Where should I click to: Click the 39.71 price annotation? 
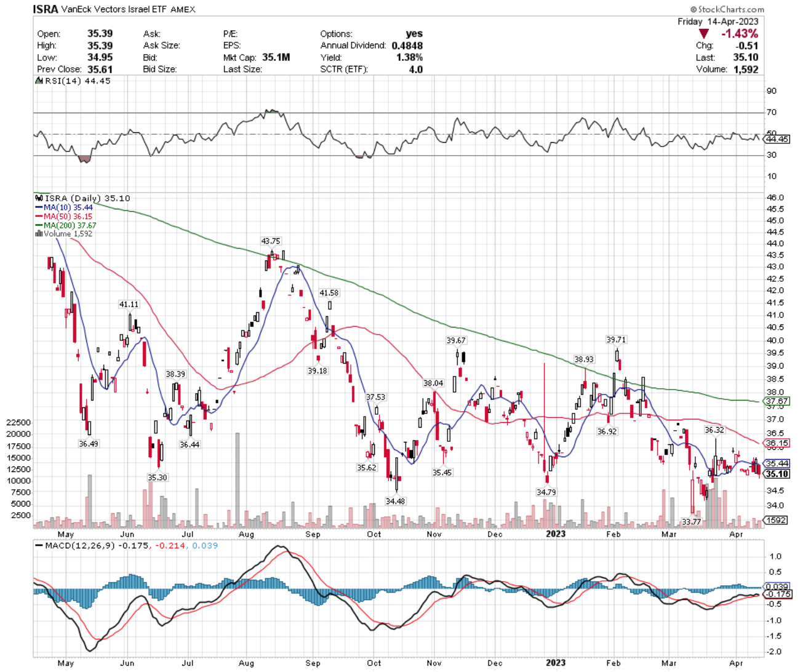point(616,340)
